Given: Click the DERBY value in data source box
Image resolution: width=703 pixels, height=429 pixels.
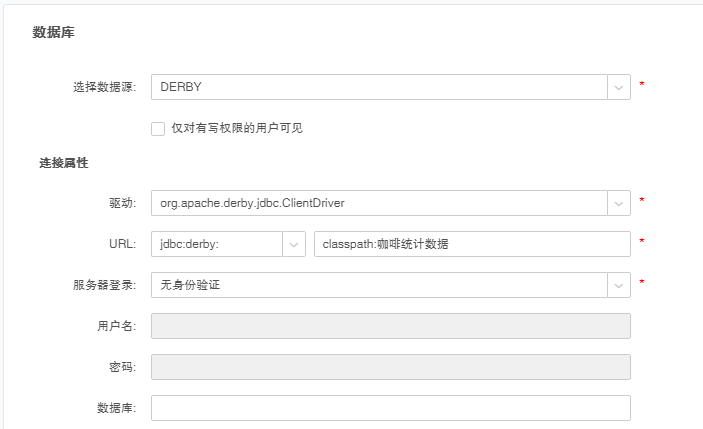Looking at the screenshot, I should [181, 87].
